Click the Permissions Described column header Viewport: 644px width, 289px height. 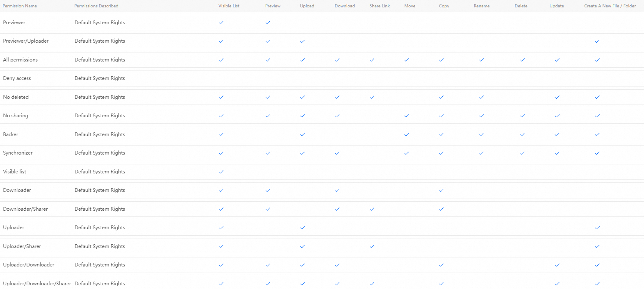(x=96, y=6)
